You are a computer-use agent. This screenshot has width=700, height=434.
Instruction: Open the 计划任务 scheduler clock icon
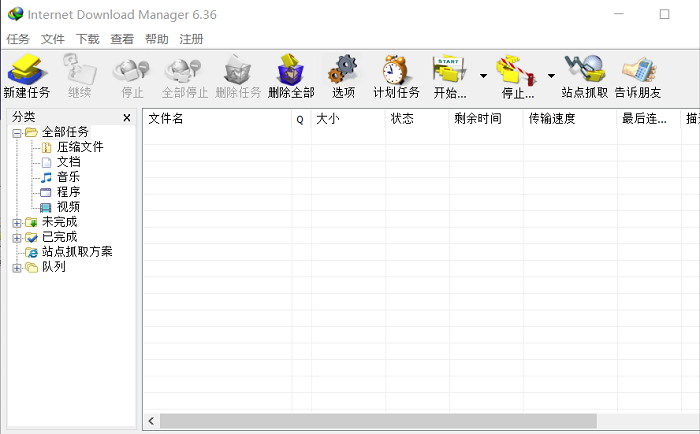coord(396,70)
